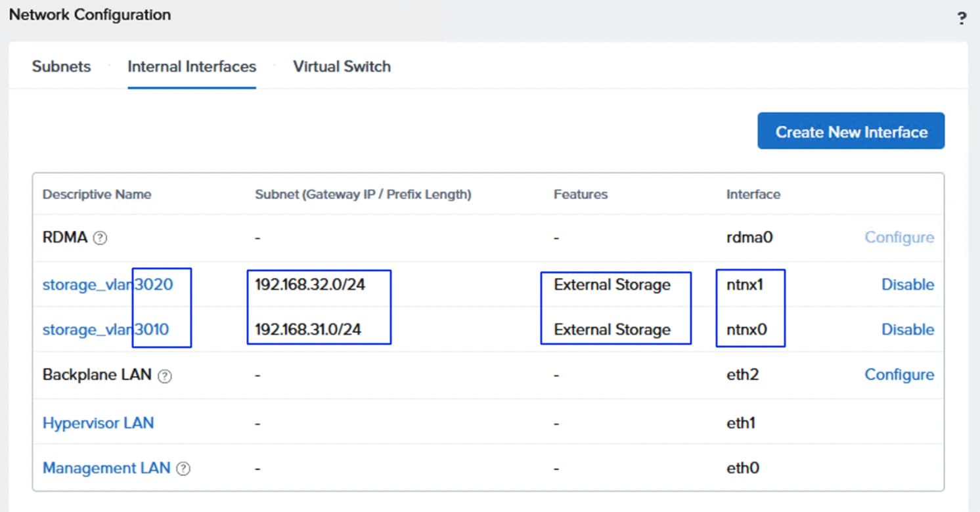
Task: Open the storage_vlan3020 interface link
Action: [x=107, y=285]
